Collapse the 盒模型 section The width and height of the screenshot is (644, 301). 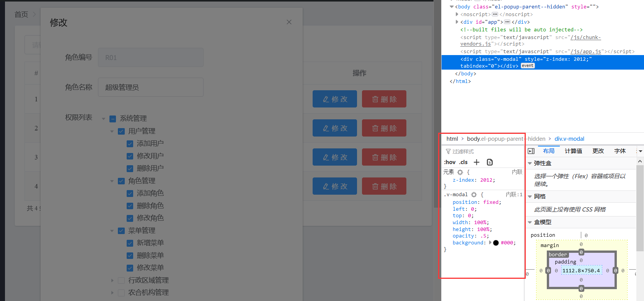(x=530, y=222)
